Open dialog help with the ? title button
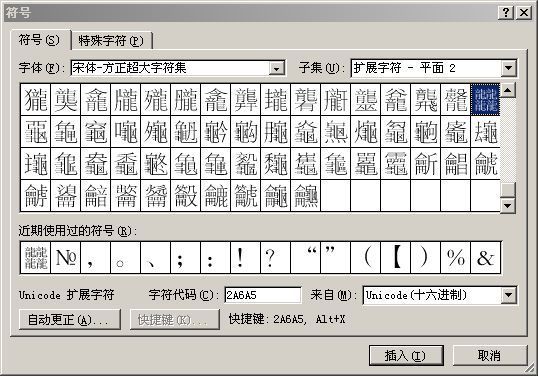This screenshot has width=538, height=376. [506, 13]
